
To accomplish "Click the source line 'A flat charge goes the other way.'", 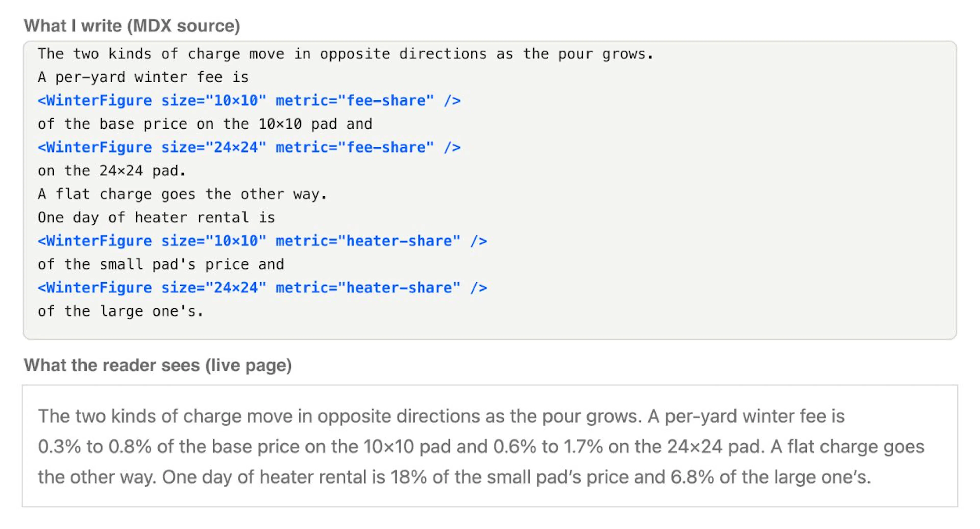I will pos(182,194).
